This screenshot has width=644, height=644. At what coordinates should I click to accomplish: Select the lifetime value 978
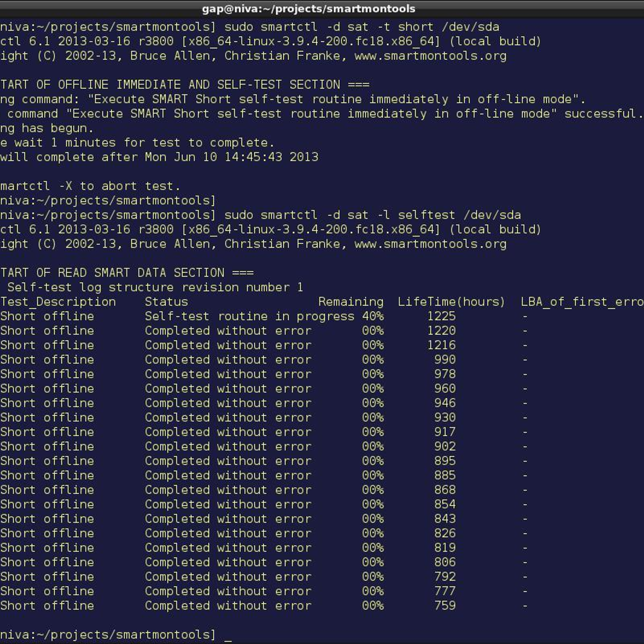click(445, 374)
